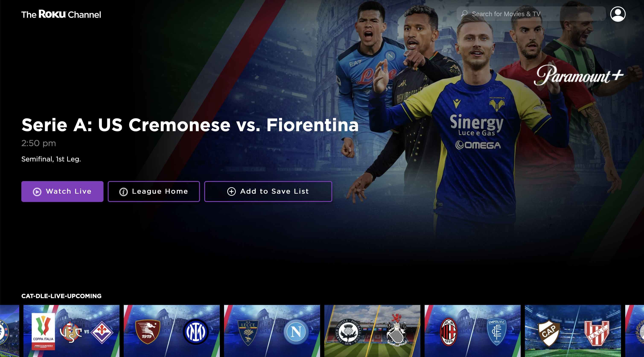Screen dimensions: 644x357
Task: Open League Home
Action: point(153,191)
